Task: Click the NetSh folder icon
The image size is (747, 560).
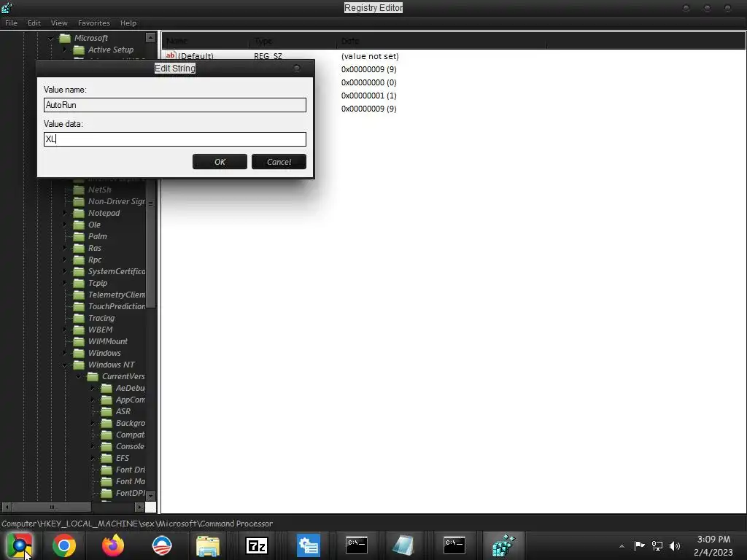Action: pos(79,190)
